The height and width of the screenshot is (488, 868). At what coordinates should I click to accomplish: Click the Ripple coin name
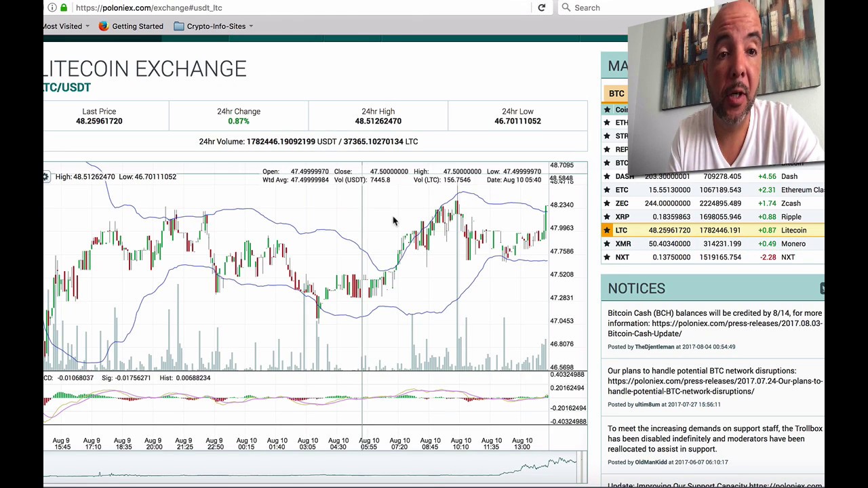791,217
